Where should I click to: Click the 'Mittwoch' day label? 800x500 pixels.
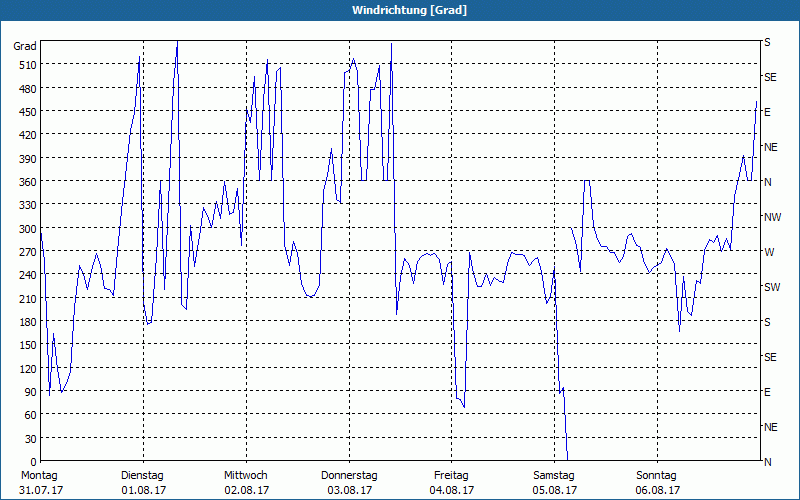click(x=246, y=476)
